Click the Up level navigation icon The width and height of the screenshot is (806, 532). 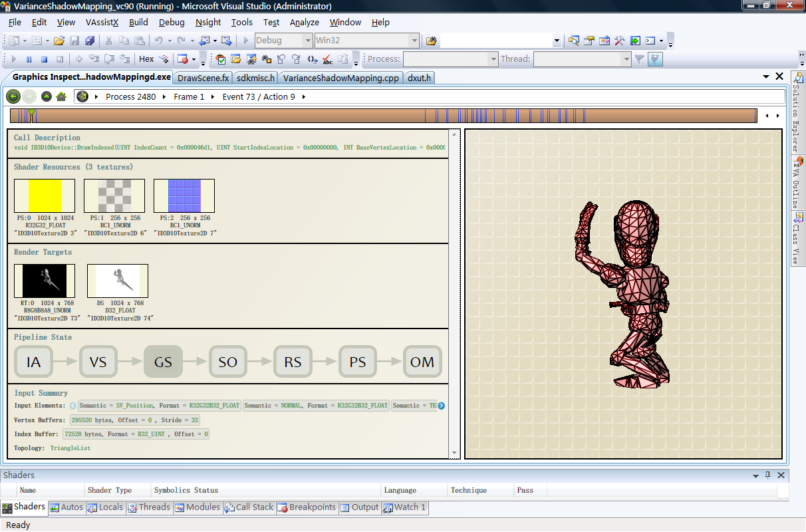click(47, 96)
